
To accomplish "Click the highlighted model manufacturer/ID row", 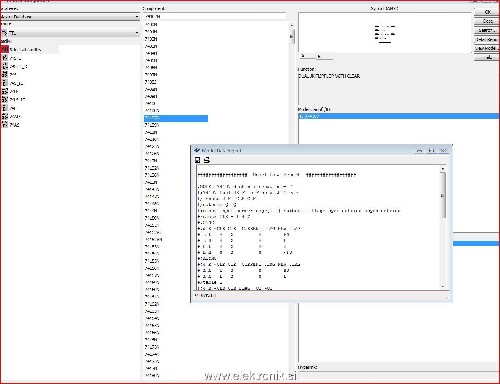I will pos(399,116).
